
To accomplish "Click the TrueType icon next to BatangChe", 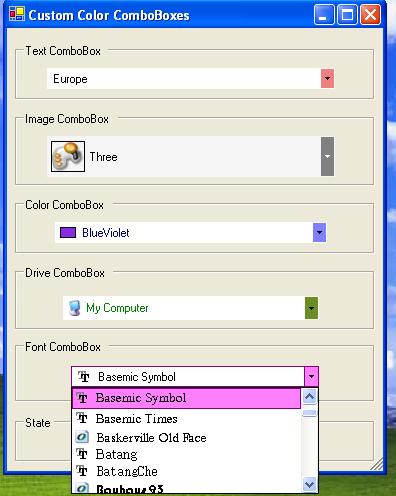I will coord(82,471).
